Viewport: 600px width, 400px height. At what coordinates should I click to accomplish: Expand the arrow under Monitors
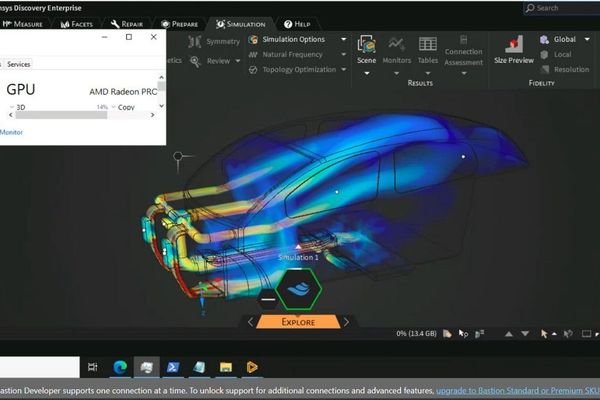click(x=396, y=73)
